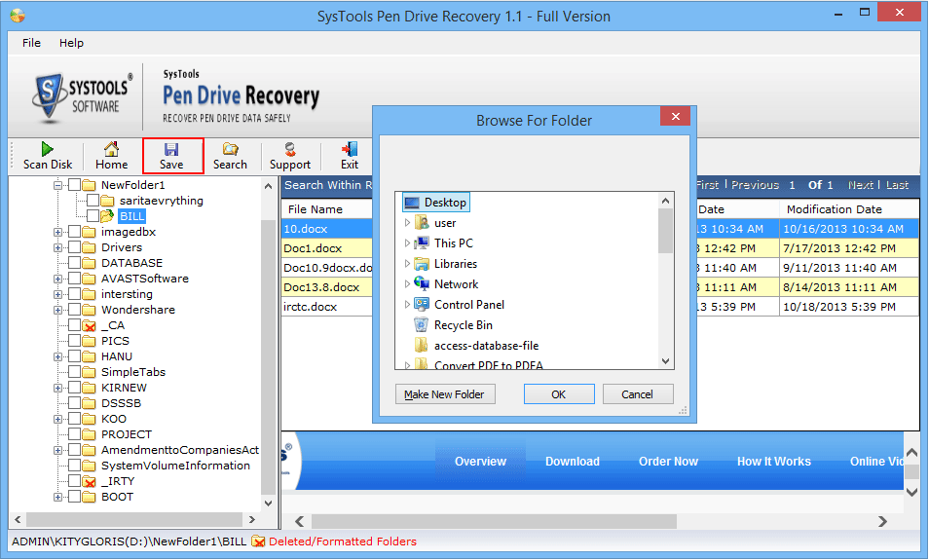
Task: Click OK in Browse For Folder
Action: [559, 394]
